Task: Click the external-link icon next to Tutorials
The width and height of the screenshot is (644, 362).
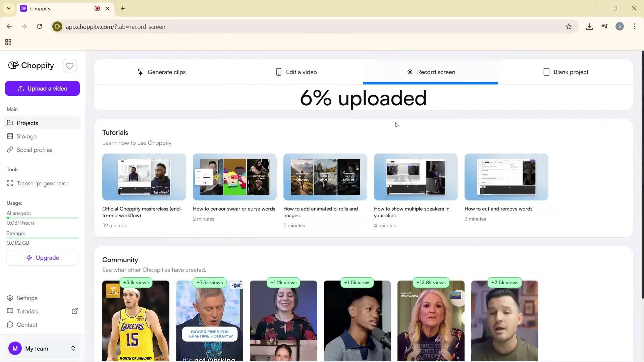Action: pos(75,311)
